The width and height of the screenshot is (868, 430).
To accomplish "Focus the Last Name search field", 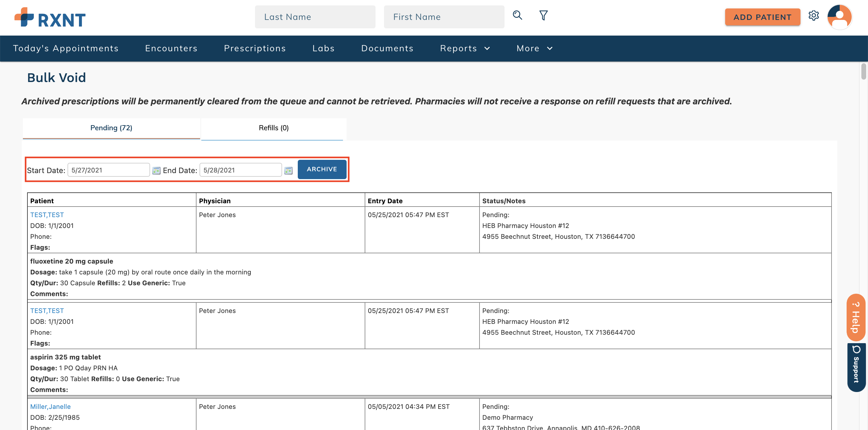I will [315, 17].
